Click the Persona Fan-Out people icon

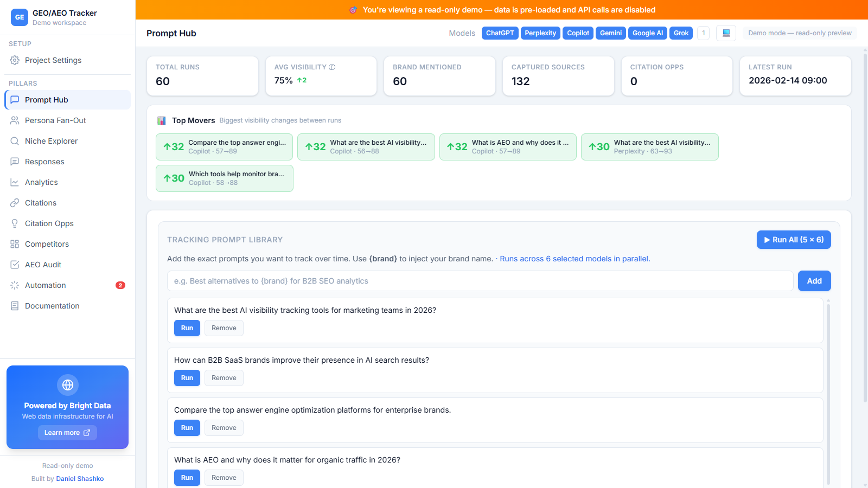15,120
